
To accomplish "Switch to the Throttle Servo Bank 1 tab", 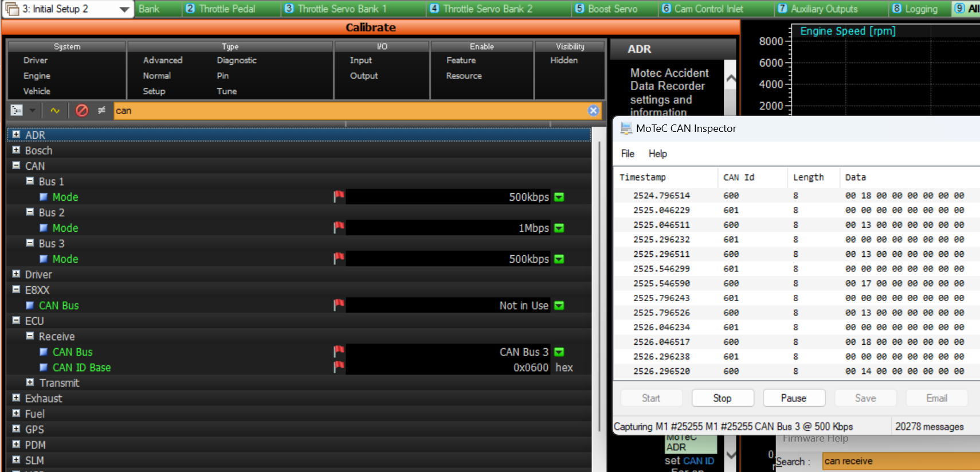I will pyautogui.click(x=336, y=9).
